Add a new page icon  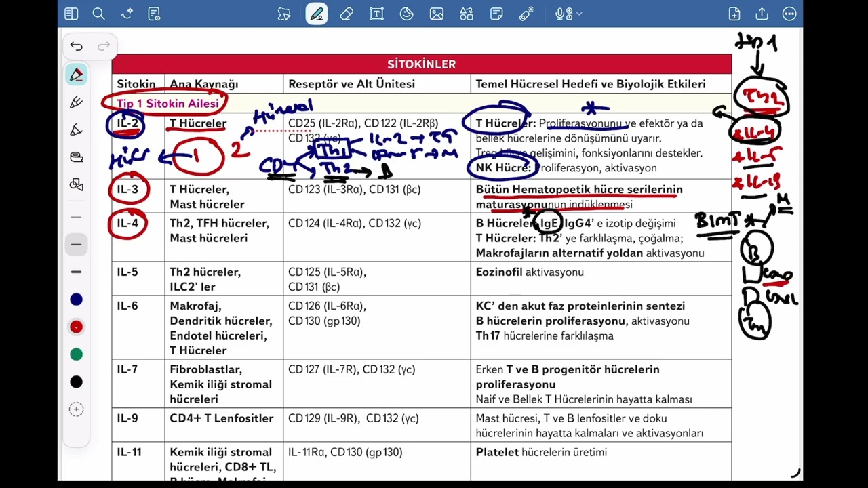pyautogui.click(x=734, y=14)
